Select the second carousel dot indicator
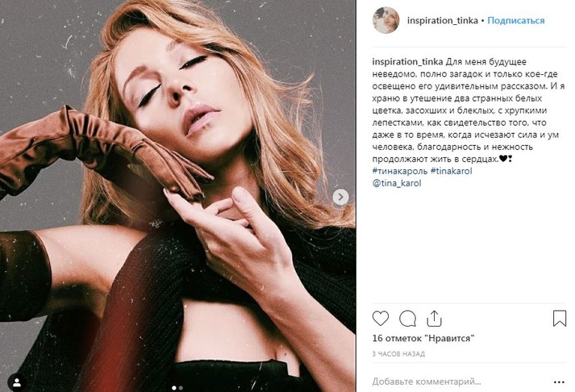This screenshot has width=575, height=392. coord(182,387)
